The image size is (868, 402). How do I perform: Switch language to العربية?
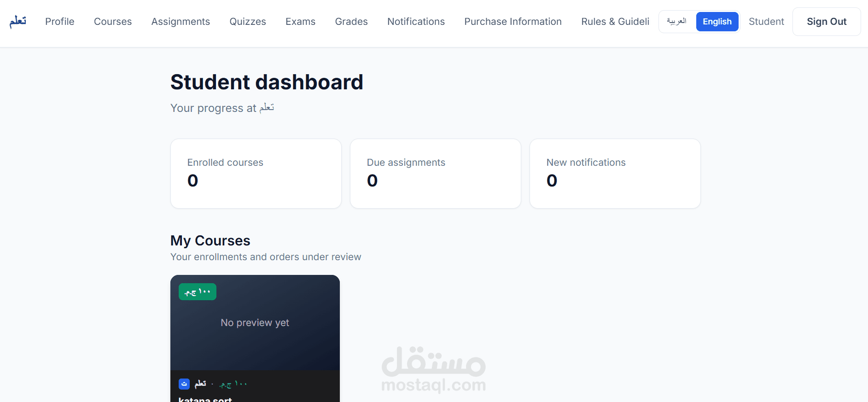coord(677,22)
